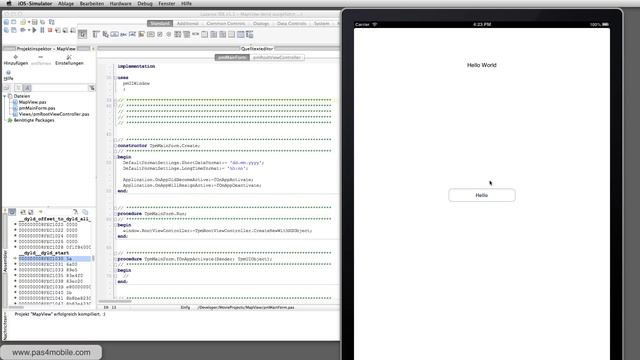The image size is (640, 360).
Task: Open the dropdown arrow beside the Open icon
Action: (x=29, y=22)
